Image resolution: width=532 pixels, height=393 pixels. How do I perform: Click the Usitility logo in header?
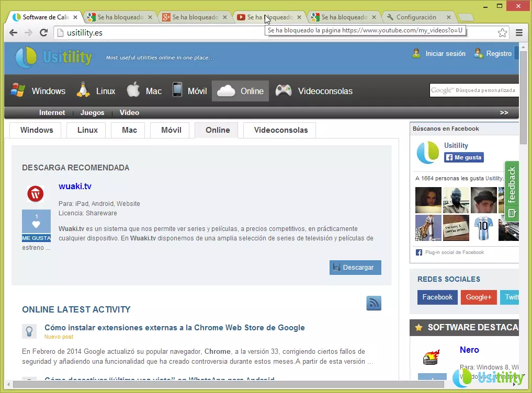(53, 57)
